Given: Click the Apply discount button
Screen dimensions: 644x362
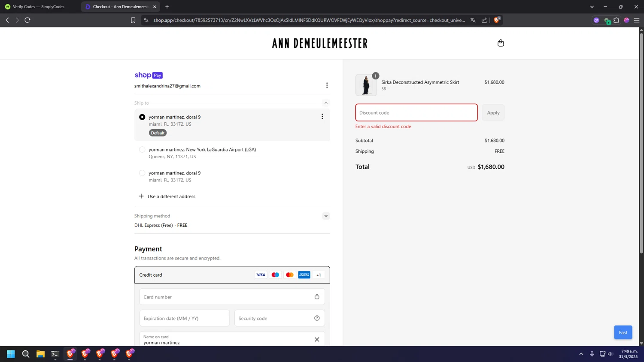Looking at the screenshot, I should click(x=493, y=112).
